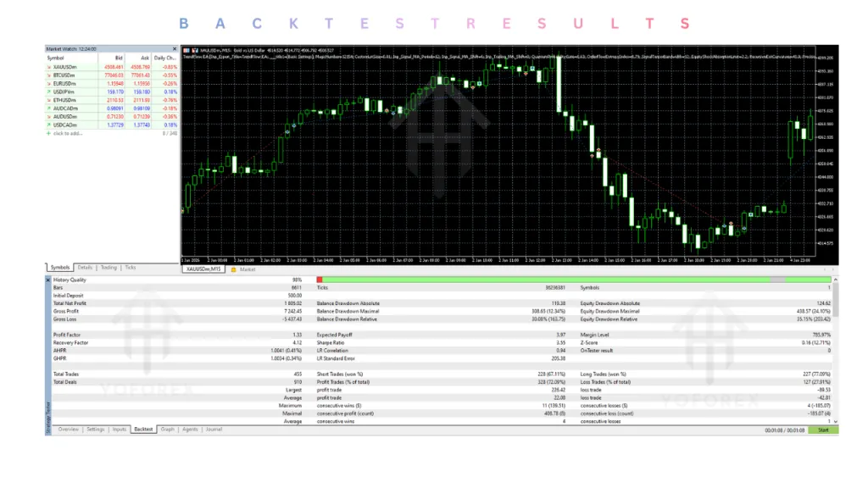Click the Recovery Factor row label

[70, 342]
